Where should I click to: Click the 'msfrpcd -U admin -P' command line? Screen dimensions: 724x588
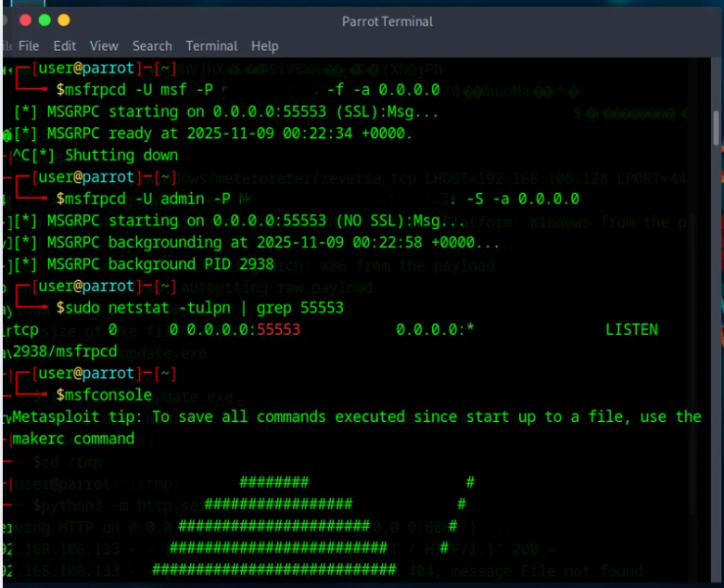tap(318, 199)
